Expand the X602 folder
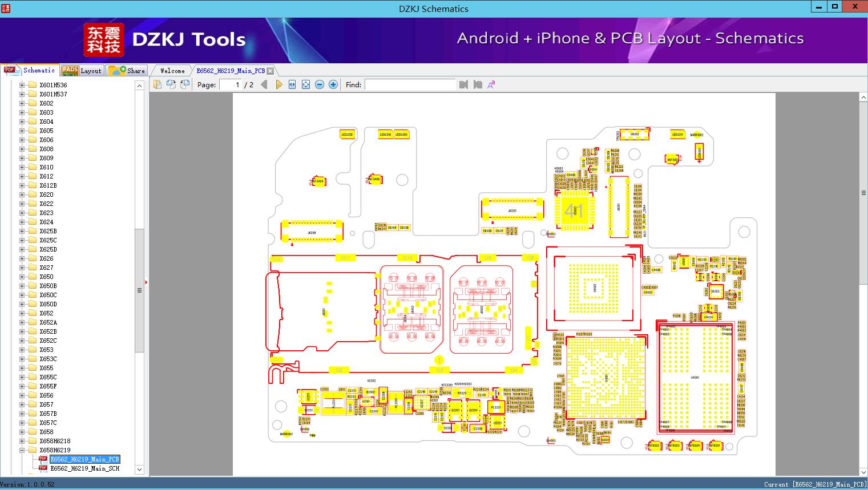 coord(22,103)
